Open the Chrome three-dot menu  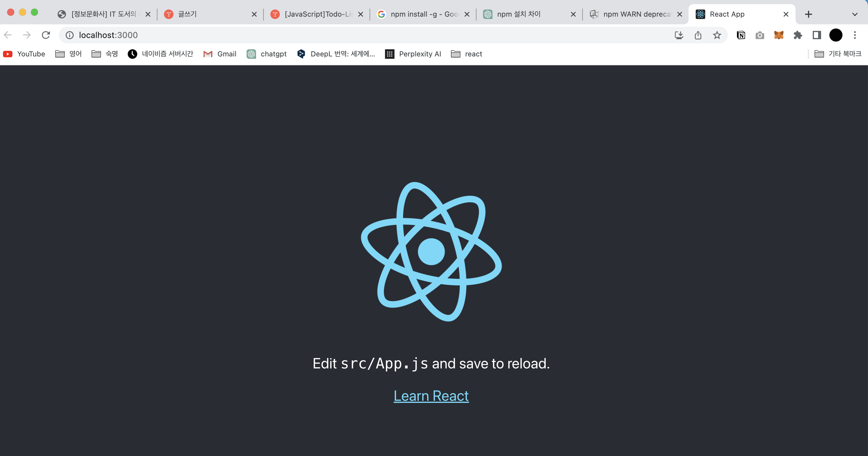(855, 35)
